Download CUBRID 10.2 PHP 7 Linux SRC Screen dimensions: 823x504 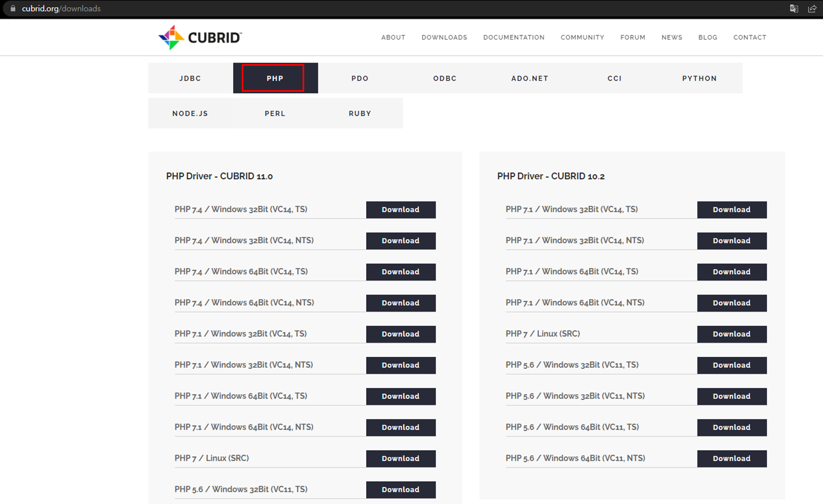click(x=732, y=334)
